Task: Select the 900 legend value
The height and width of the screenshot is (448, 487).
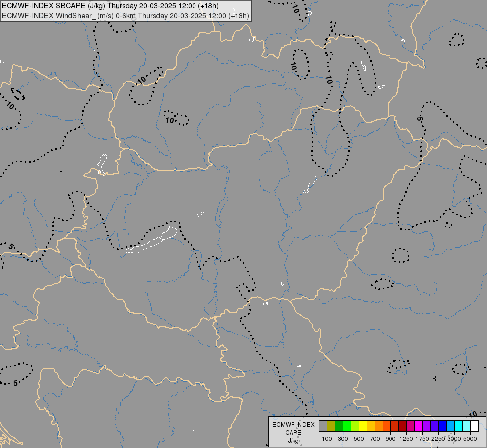Action: 390,439
